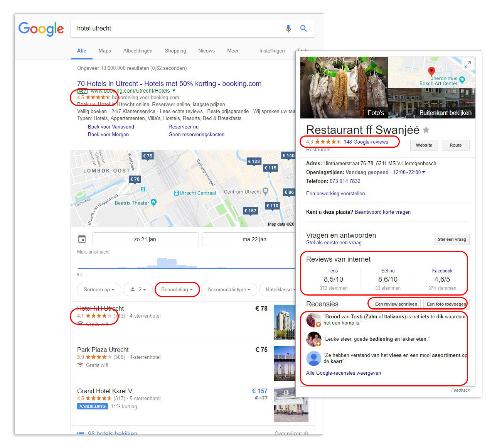Open the Accomodatietype filter dropdown
Image resolution: width=497 pixels, height=448 pixels.
coord(229,289)
